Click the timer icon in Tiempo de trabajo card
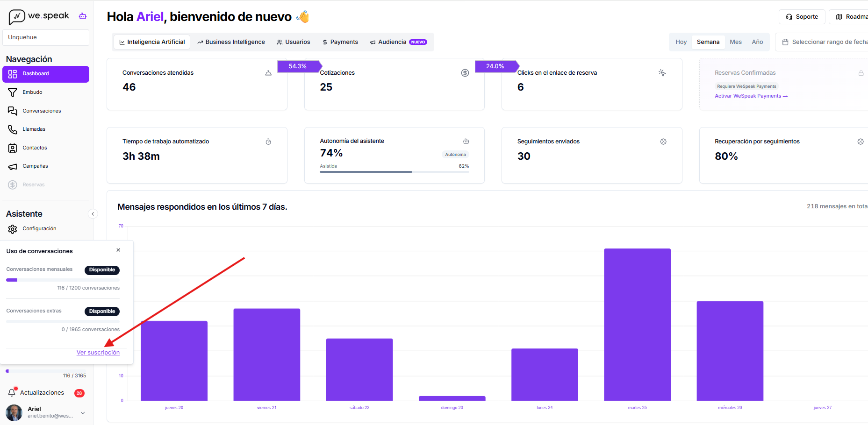Screen dimensions: 868x425 [x=268, y=142]
